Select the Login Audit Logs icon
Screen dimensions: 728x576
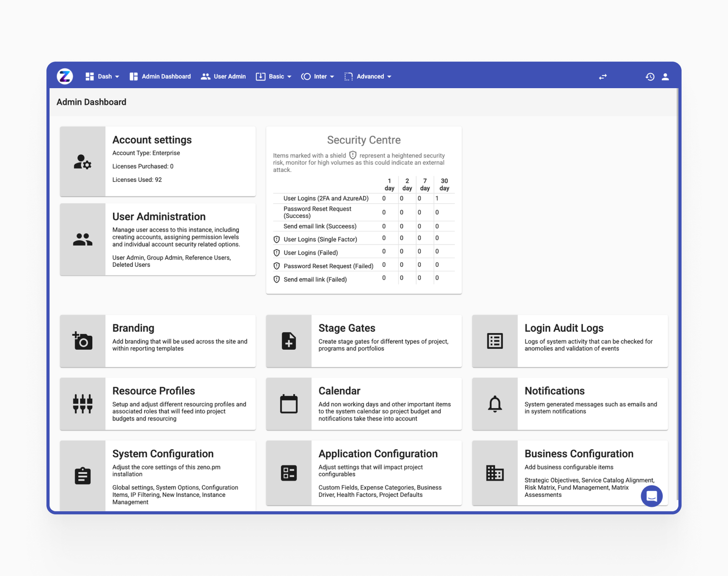coord(495,340)
